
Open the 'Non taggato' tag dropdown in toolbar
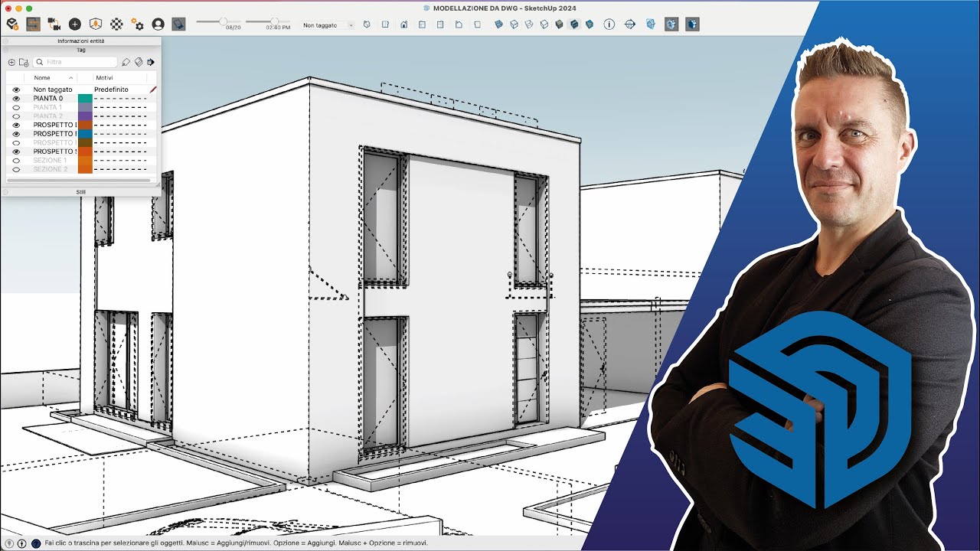tap(328, 25)
